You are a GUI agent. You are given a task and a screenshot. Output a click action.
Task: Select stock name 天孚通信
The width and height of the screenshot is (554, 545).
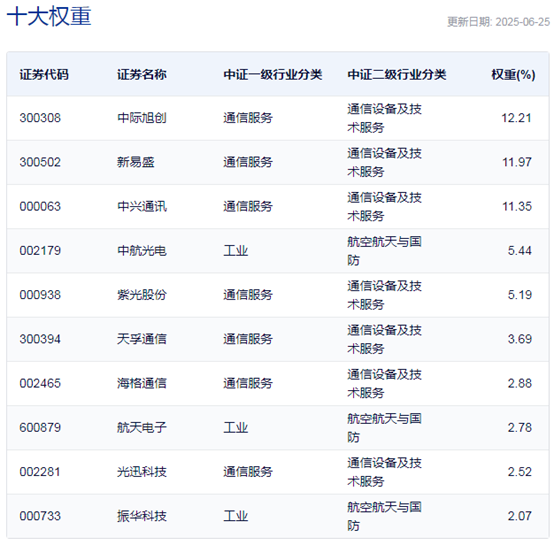[x=142, y=339]
